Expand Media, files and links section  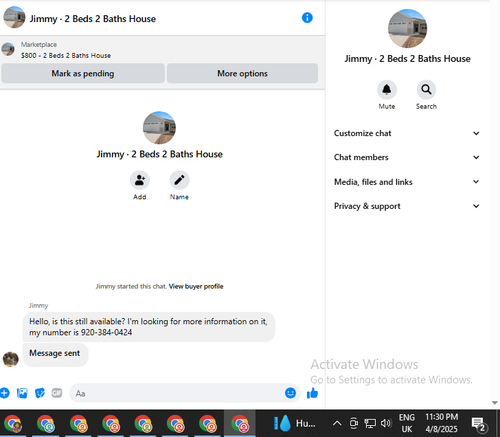click(x=407, y=182)
